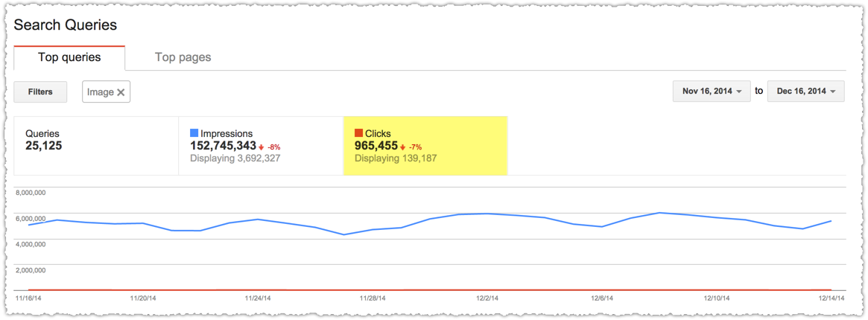Remove the Image filter with the X
Viewport: 868px width, 320px height.
[x=121, y=92]
